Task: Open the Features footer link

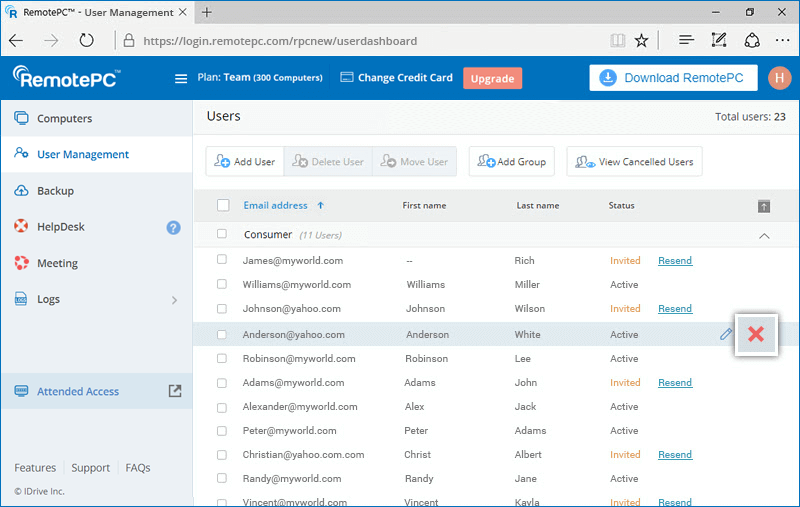Action: (x=35, y=467)
